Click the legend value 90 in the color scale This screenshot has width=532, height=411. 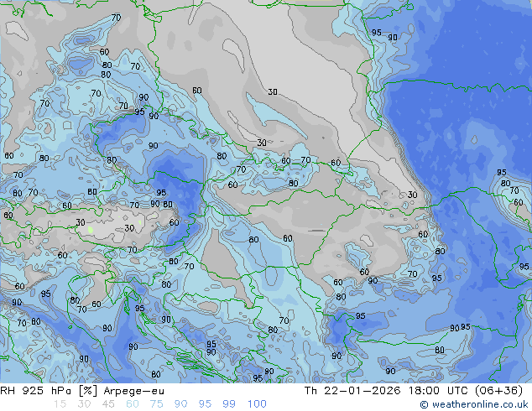coord(180,404)
